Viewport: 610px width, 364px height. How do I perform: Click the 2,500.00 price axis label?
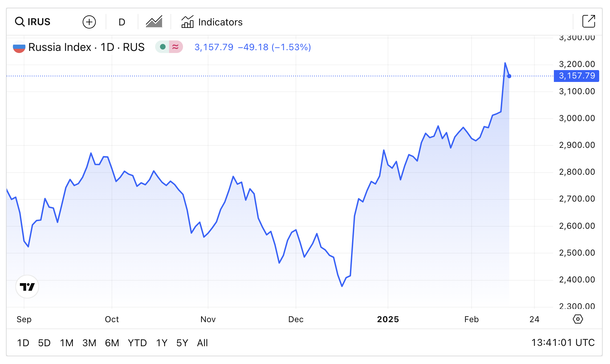[x=577, y=253]
